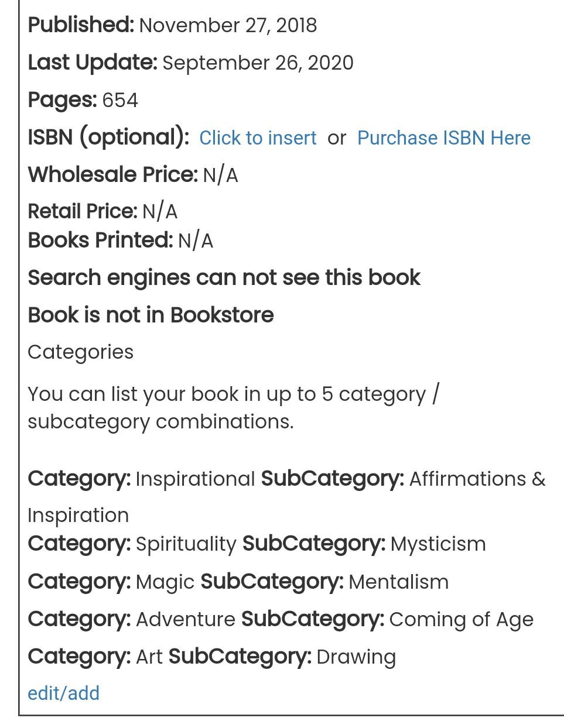Click the 'ISBN (optional):' label
564x728 pixels.
click(108, 138)
